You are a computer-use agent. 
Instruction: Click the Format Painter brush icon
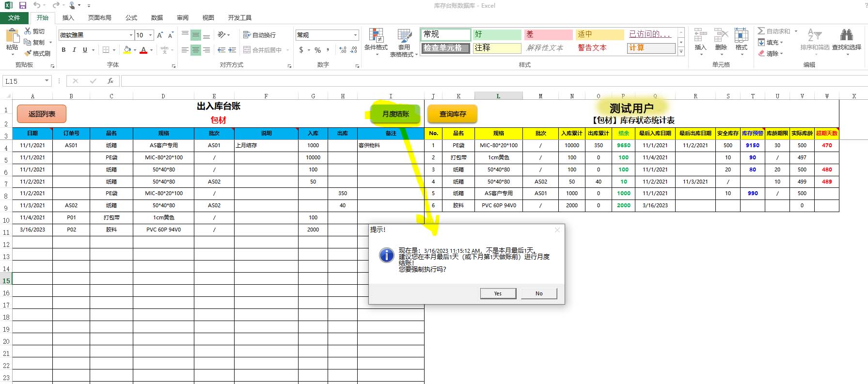[x=29, y=53]
